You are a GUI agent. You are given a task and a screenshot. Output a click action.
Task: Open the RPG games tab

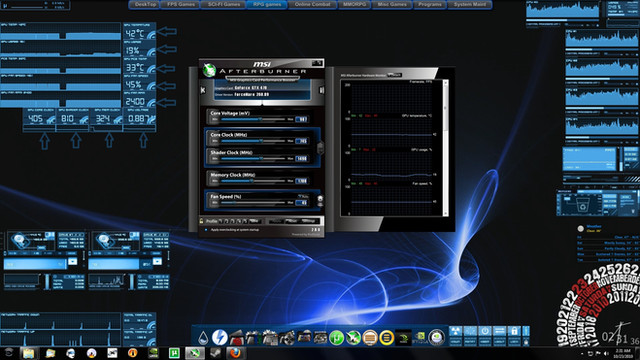coord(267,4)
